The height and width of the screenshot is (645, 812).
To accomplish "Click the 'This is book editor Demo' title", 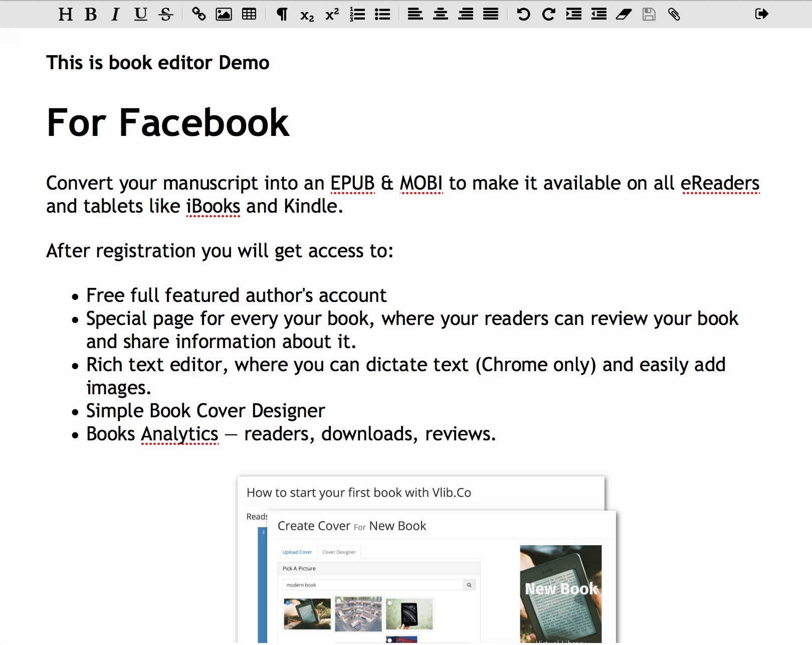I will 158,63.
